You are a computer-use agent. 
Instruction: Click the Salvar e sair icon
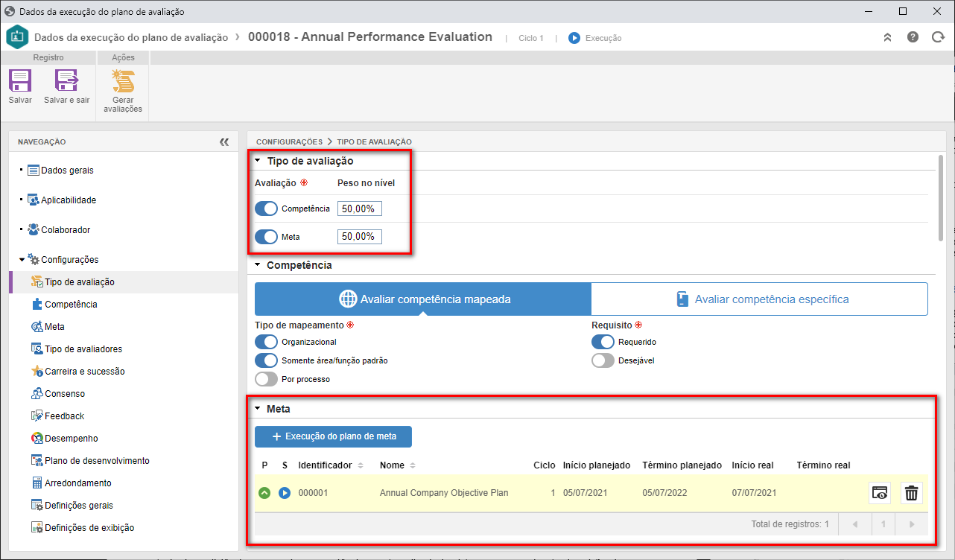(67, 80)
